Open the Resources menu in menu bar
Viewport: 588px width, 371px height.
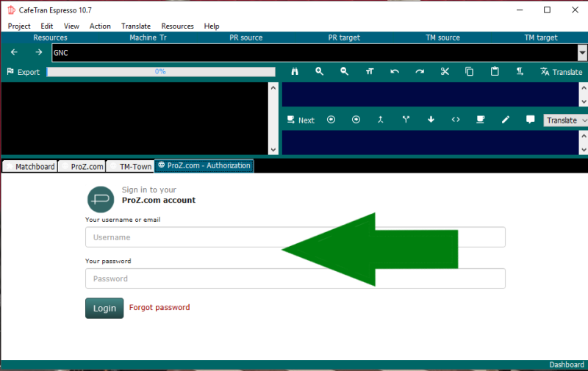[x=177, y=26]
